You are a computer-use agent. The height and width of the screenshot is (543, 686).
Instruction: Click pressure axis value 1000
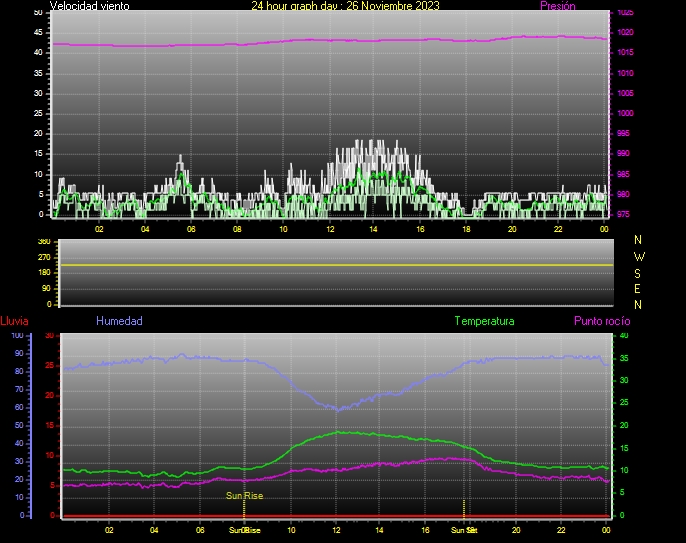point(625,113)
